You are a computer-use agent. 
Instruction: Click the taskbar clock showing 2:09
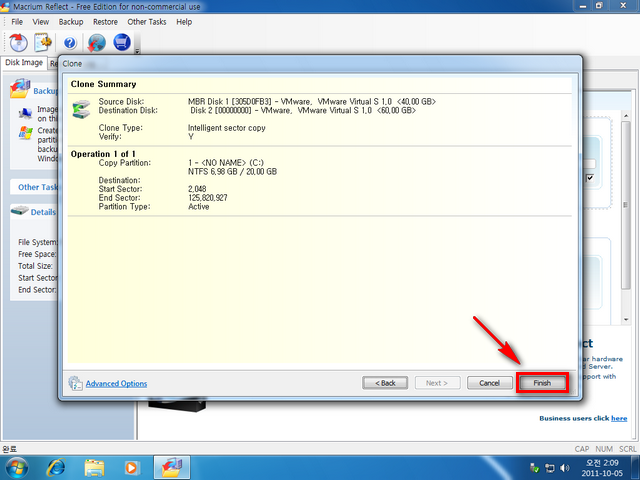point(602,468)
